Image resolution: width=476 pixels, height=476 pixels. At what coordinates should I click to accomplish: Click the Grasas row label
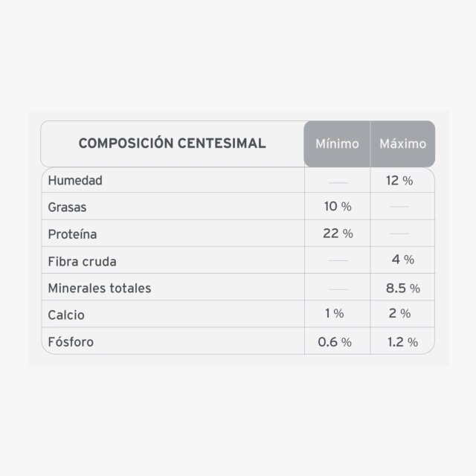tap(67, 208)
